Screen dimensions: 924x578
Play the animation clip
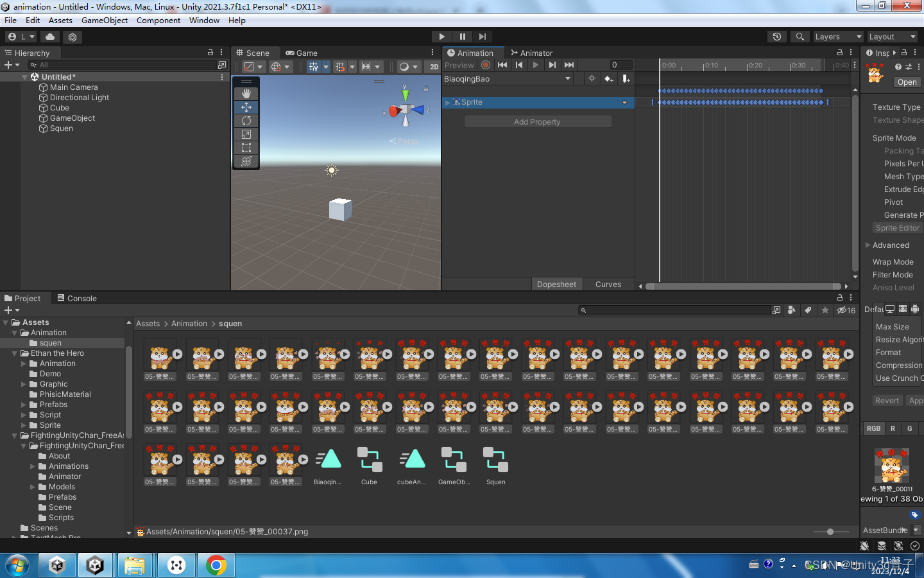click(536, 65)
